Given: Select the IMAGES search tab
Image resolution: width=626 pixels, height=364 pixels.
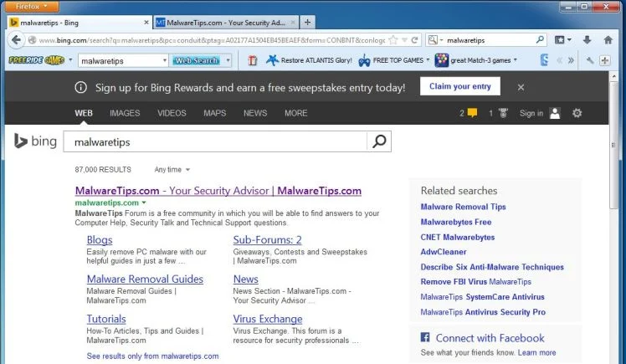Looking at the screenshot, I should point(125,113).
